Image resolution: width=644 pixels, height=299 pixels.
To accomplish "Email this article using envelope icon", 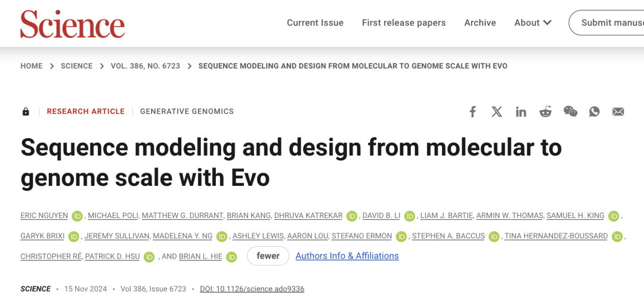I will tap(618, 111).
